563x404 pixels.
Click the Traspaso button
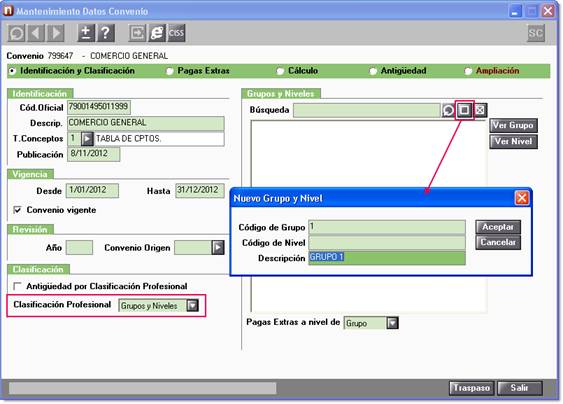471,388
